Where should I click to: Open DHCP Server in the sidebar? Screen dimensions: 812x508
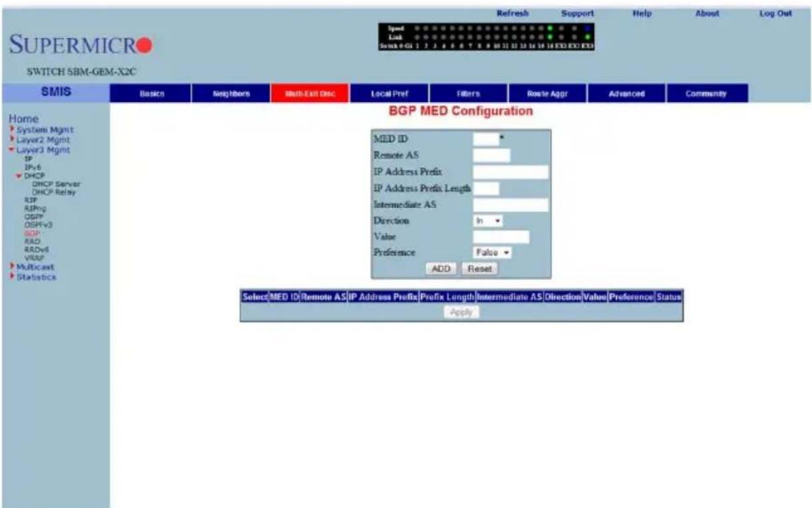(x=57, y=185)
